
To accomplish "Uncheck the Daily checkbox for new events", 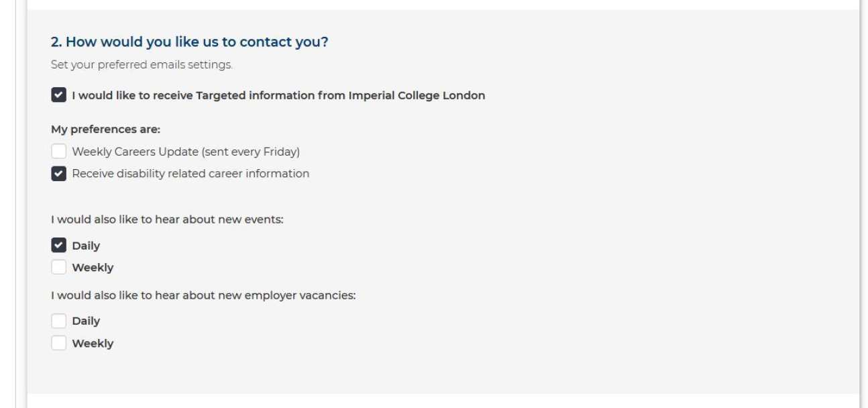I will point(59,246).
